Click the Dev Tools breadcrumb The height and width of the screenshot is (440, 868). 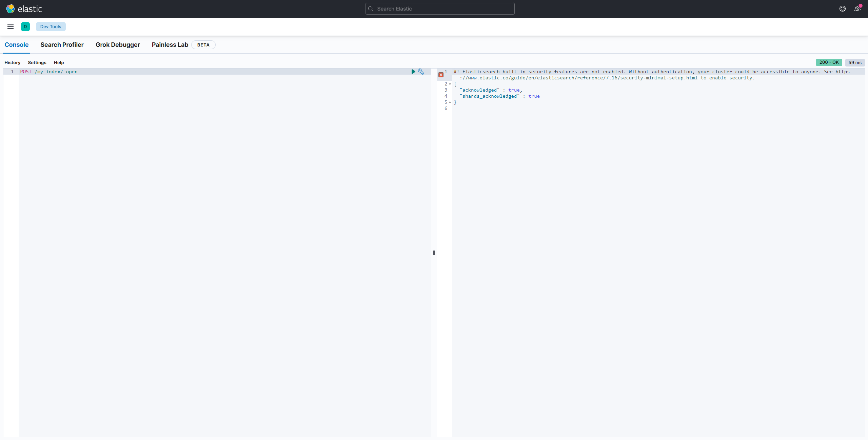pos(51,26)
